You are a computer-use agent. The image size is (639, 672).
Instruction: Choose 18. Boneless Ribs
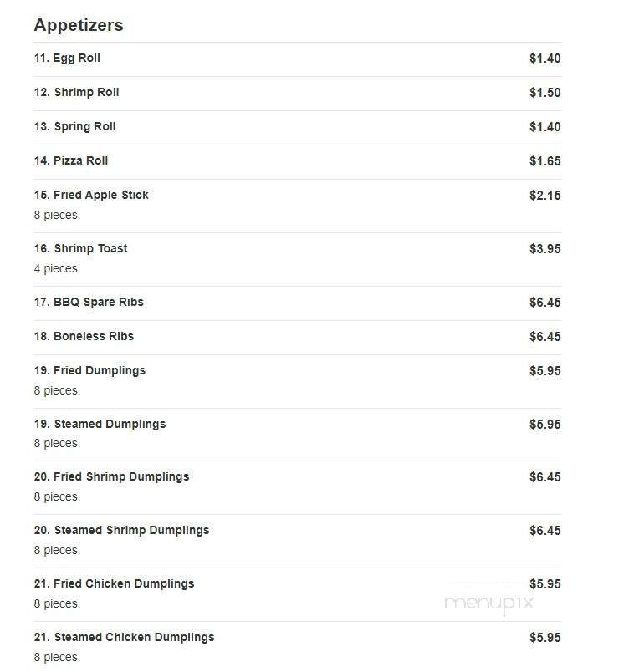click(84, 337)
